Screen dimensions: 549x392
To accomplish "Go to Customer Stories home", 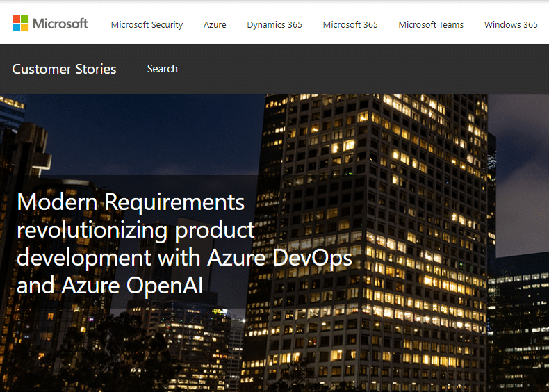I will (x=64, y=69).
